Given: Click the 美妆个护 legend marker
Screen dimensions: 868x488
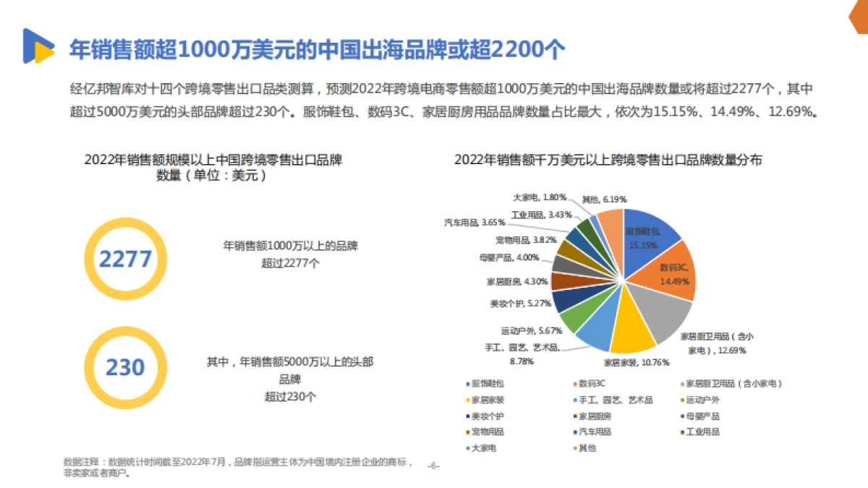Looking at the screenshot, I should click(467, 416).
